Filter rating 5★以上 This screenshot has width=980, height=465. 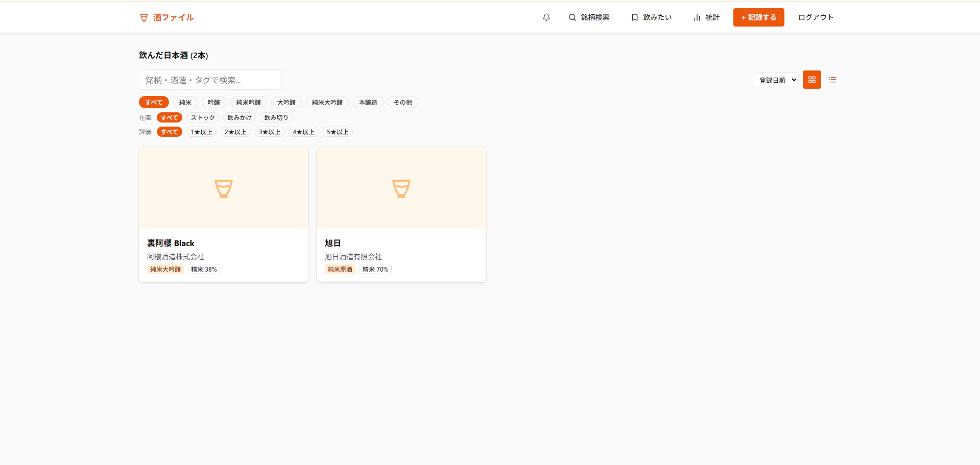click(338, 132)
